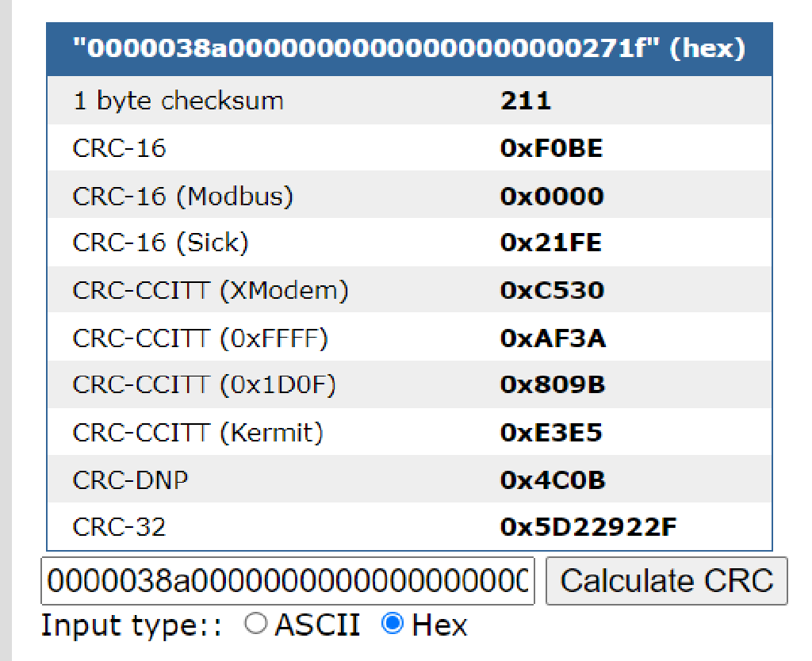This screenshot has width=812, height=661.
Task: Click the XModem result value 0xC530
Action: (x=552, y=290)
